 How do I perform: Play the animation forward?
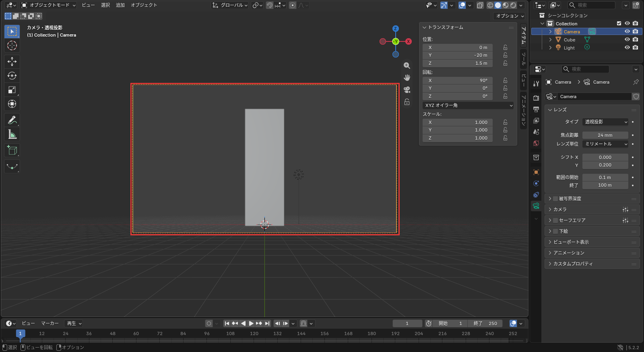[x=251, y=323]
